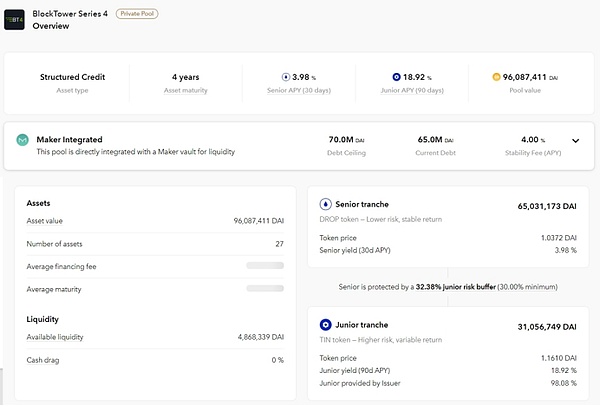Click the Cash drag label
Viewport: 600px width, 406px height.
(43, 360)
